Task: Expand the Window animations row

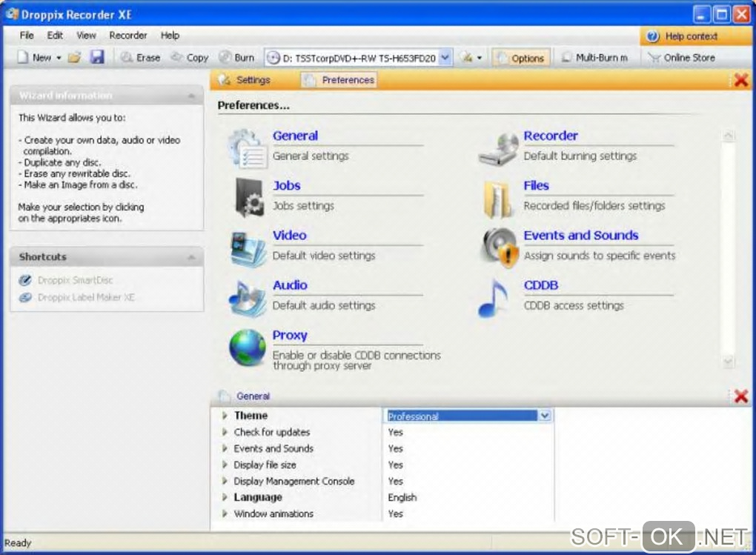Action: pyautogui.click(x=224, y=513)
